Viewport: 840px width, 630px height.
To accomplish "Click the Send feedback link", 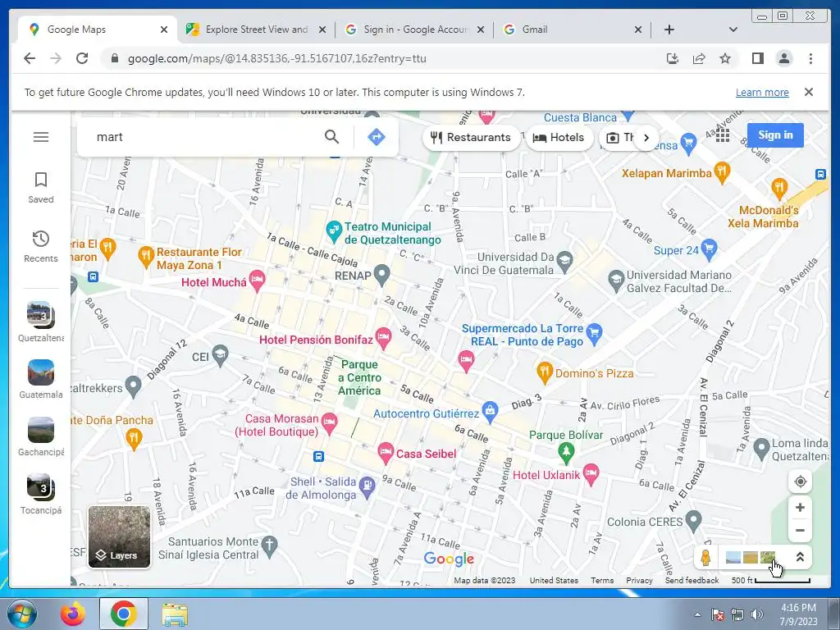I will click(x=692, y=580).
